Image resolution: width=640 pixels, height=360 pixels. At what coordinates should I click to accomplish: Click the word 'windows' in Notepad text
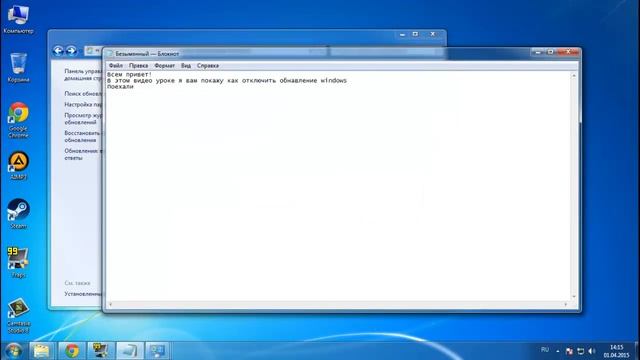coord(333,80)
